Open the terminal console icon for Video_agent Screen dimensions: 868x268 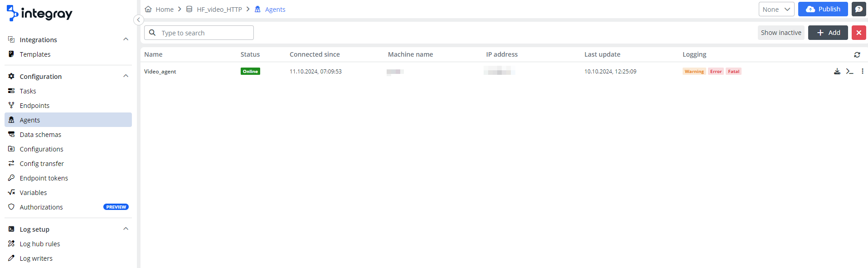(x=849, y=71)
